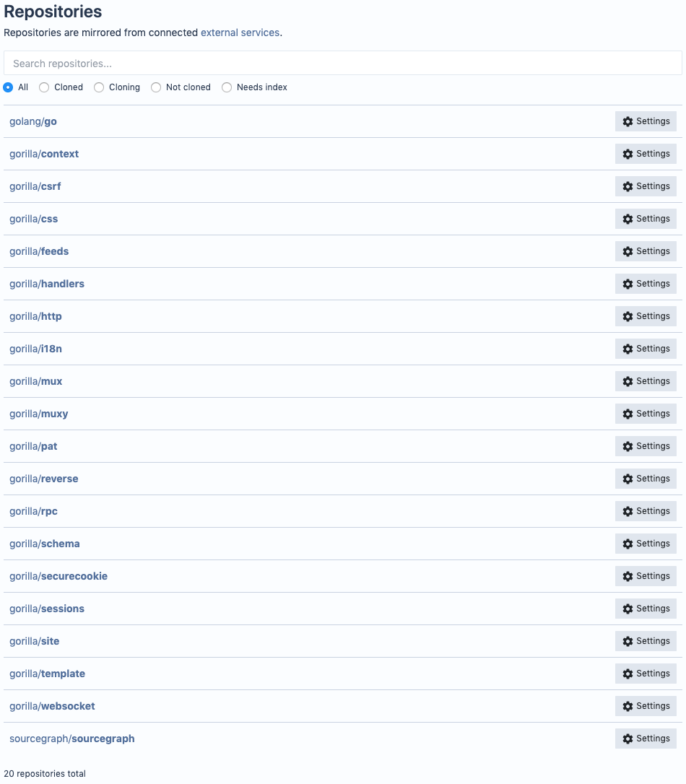Open the gorilla/muxy repository link
Screen dimensions: 686x784
(x=38, y=414)
